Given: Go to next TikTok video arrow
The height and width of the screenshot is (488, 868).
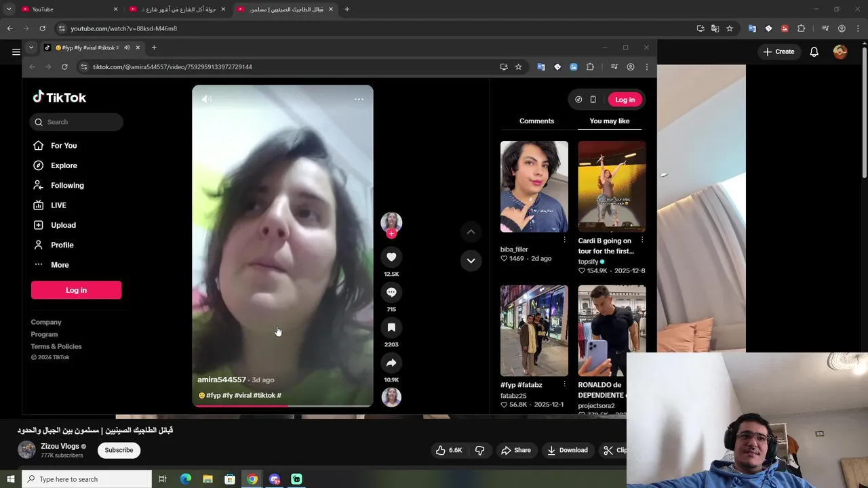Looking at the screenshot, I should click(x=471, y=260).
